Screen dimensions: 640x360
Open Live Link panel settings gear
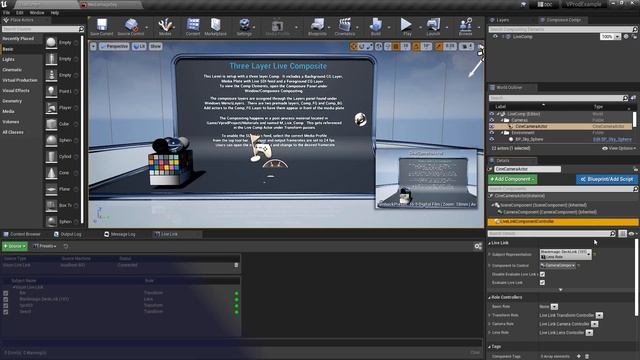pyautogui.click(x=478, y=246)
